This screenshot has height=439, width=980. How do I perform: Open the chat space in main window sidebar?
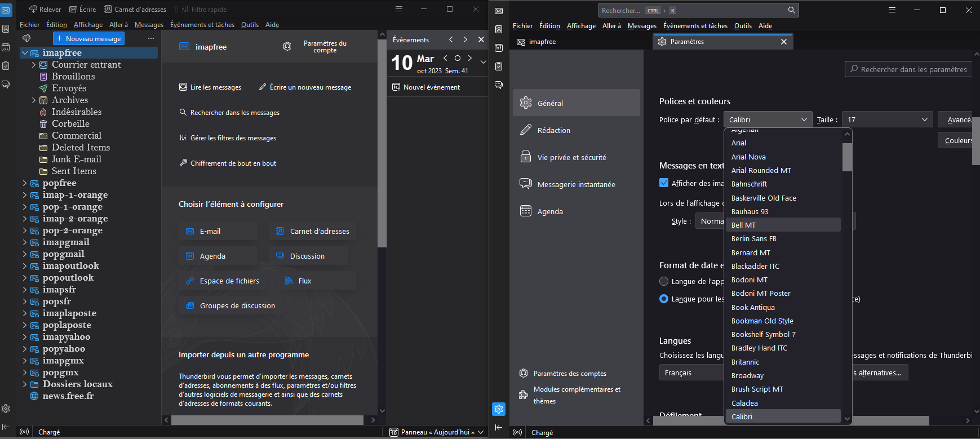click(6, 84)
